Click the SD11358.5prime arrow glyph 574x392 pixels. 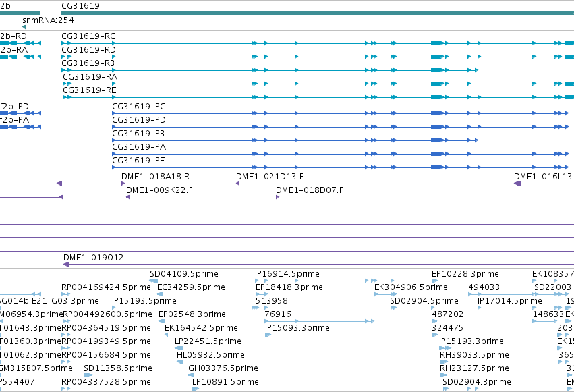(88, 376)
